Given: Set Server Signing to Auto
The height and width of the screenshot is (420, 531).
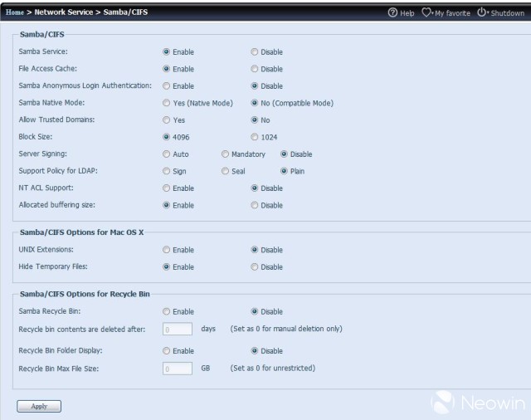Looking at the screenshot, I should point(166,154).
